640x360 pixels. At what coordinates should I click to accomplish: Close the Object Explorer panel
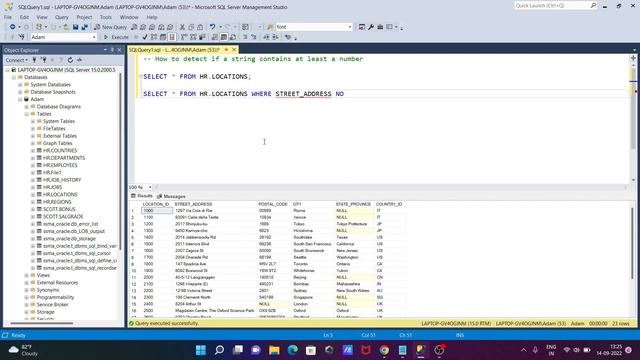click(x=119, y=50)
